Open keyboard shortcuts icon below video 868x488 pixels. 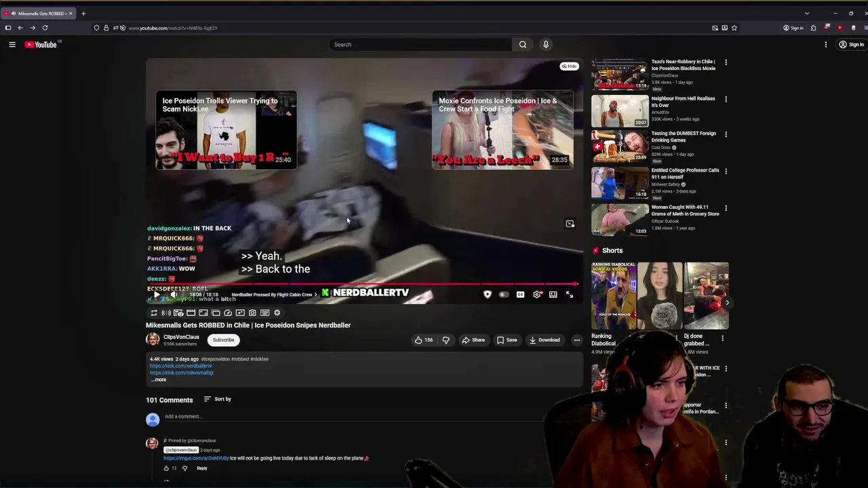coord(264,313)
